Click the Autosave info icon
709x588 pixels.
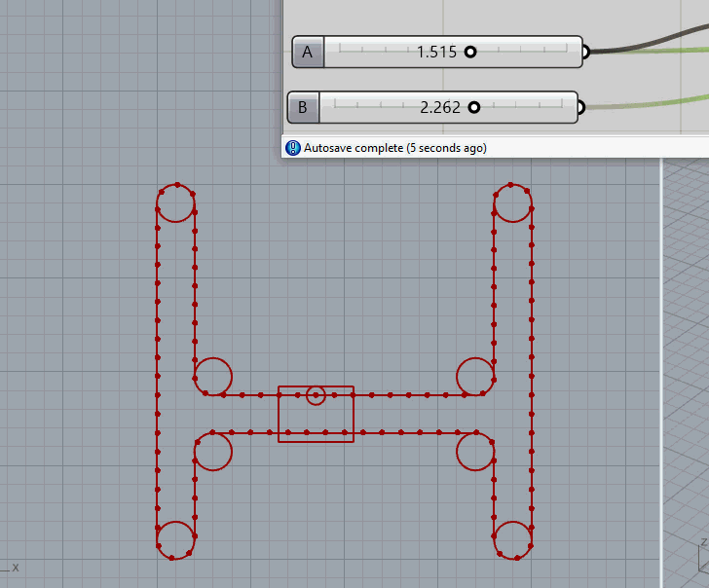coord(292,148)
